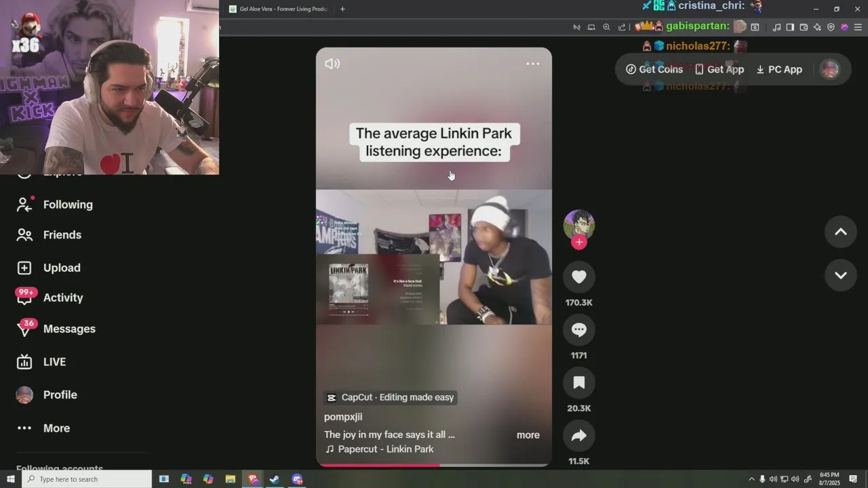The width and height of the screenshot is (868, 488).
Task: Open the browser hamburger menu
Action: 858,27
